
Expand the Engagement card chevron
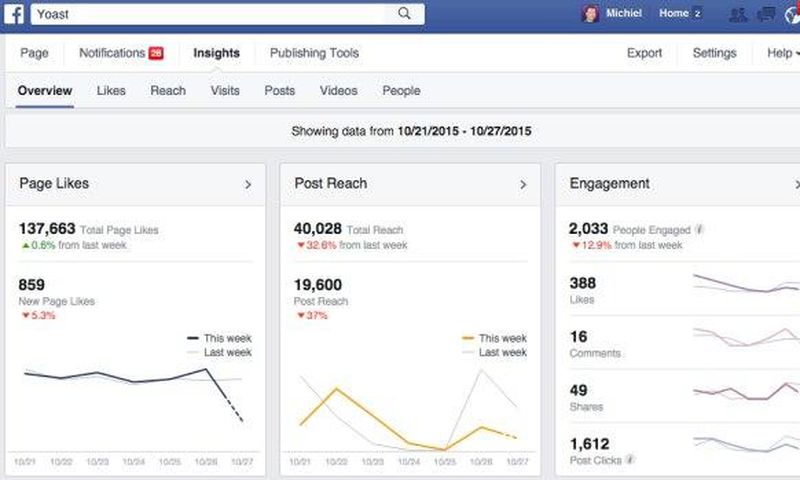tap(797, 185)
